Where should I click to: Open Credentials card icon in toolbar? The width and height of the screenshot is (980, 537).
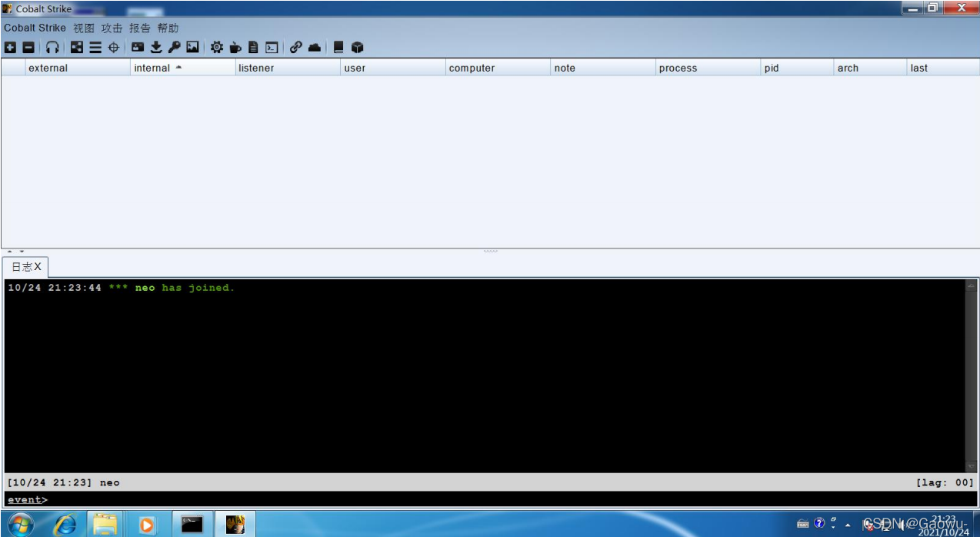point(138,48)
